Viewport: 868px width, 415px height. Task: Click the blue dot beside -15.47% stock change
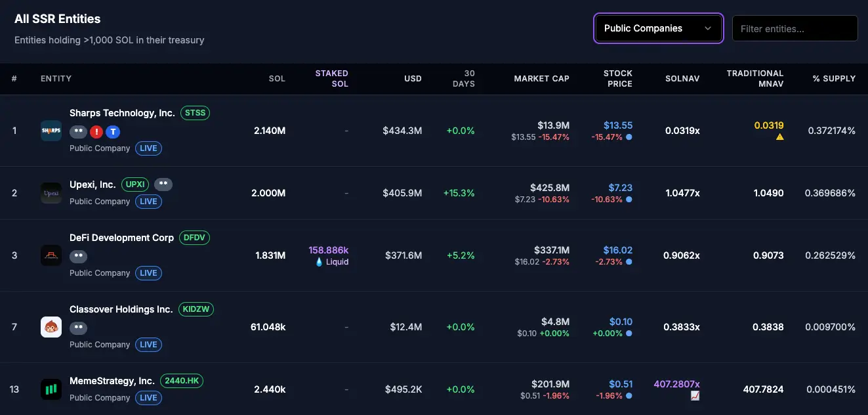629,137
